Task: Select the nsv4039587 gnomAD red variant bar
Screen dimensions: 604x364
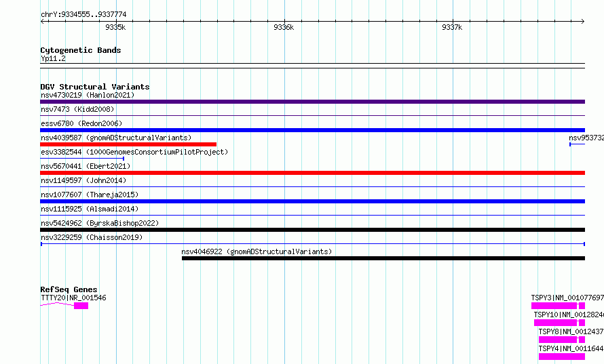Action: click(128, 144)
